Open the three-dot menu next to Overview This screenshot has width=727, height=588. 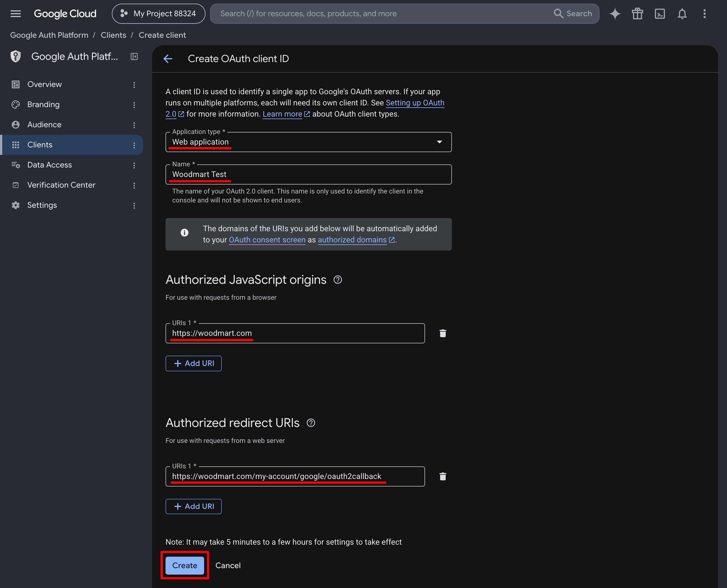[x=134, y=85]
